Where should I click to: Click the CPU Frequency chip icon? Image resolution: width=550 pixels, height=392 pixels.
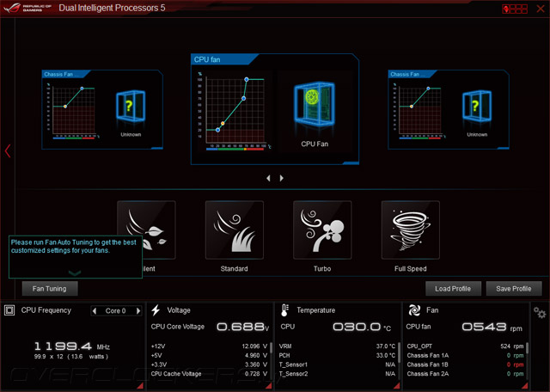tap(9, 310)
